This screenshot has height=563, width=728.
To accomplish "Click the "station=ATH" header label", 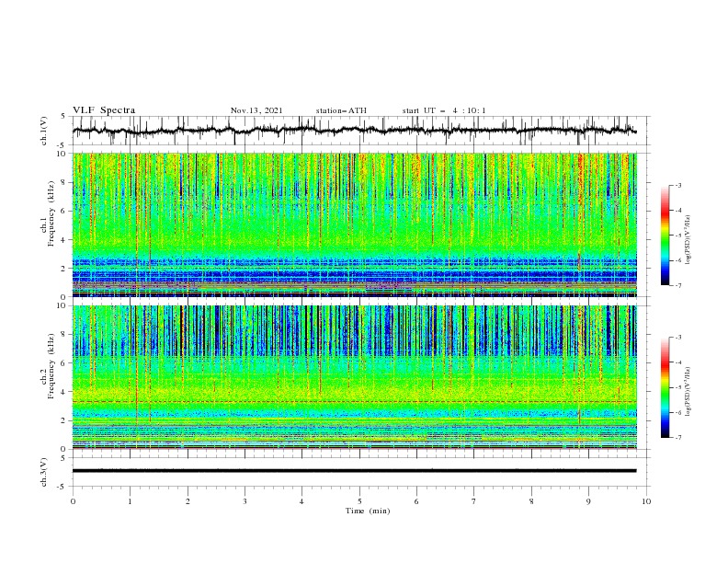I will 341,110.
